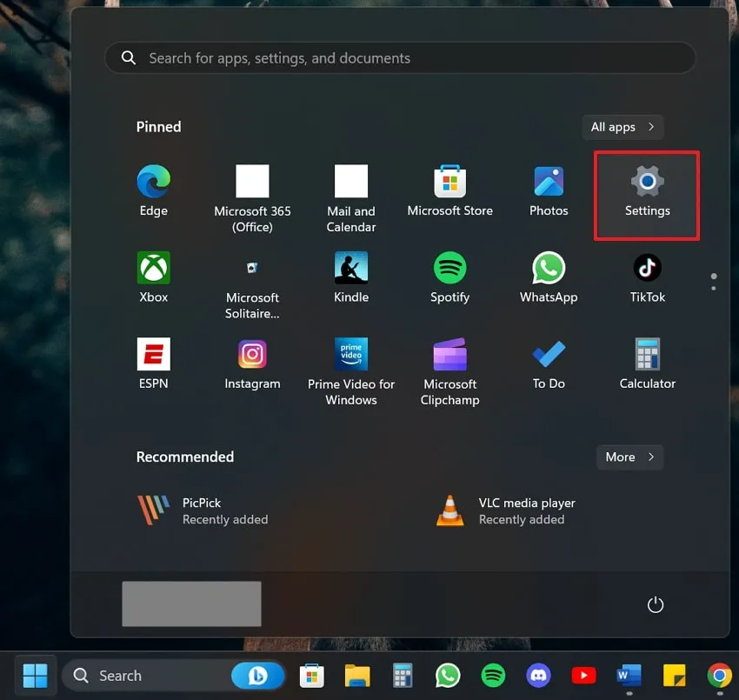Open WhatsApp from the taskbar

click(x=448, y=675)
